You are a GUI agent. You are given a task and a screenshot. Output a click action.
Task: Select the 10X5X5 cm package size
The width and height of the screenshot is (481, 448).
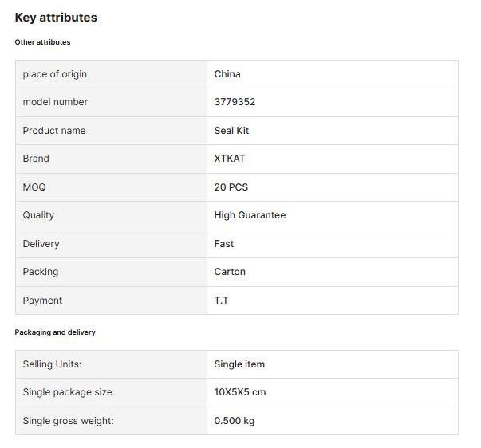coord(240,392)
